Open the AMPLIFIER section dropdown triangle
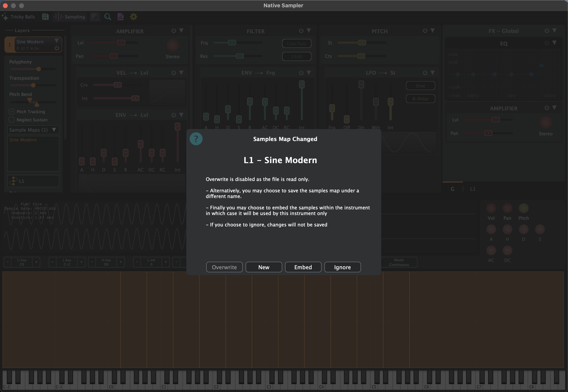 tap(181, 31)
